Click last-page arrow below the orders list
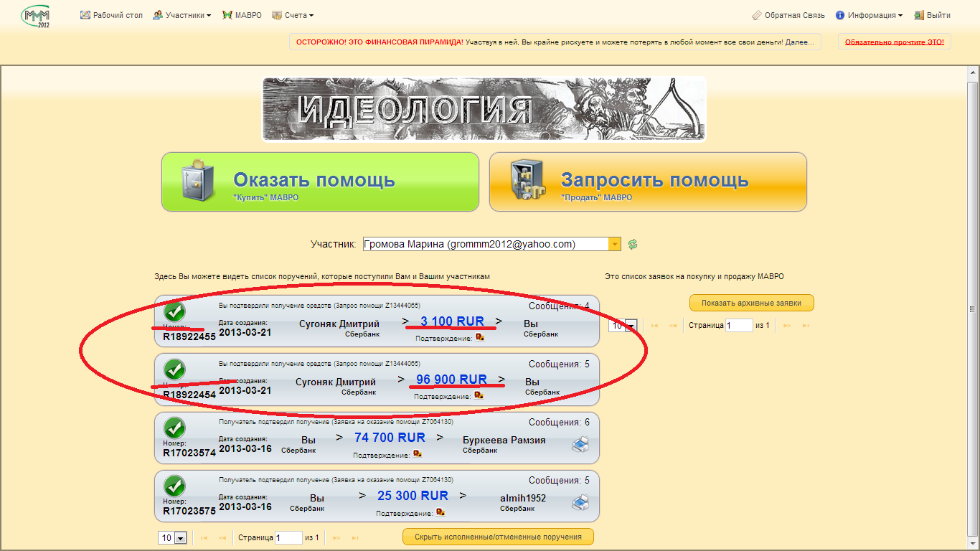Screen dimensions: 980x551 [354, 537]
